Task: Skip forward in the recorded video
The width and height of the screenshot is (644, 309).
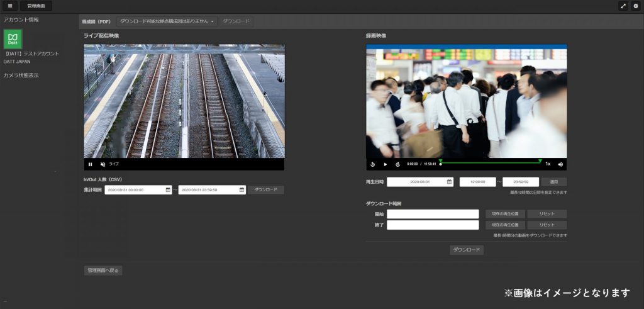Action: tap(398, 164)
